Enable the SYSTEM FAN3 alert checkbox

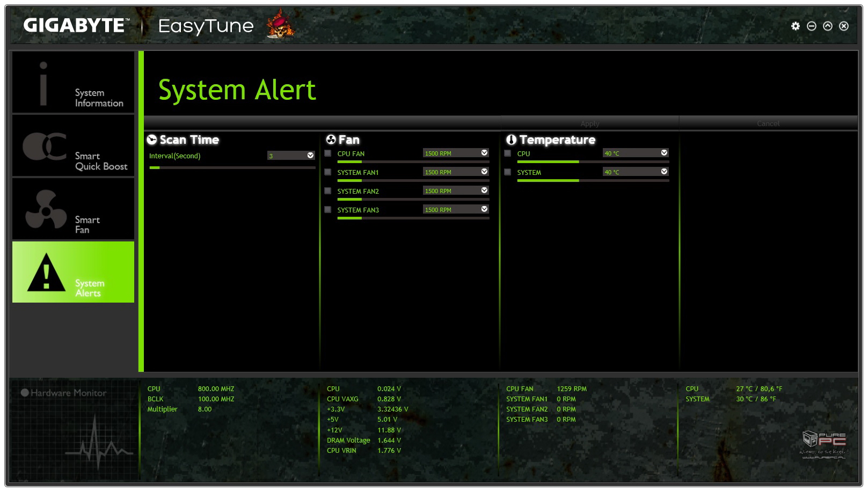click(x=328, y=210)
